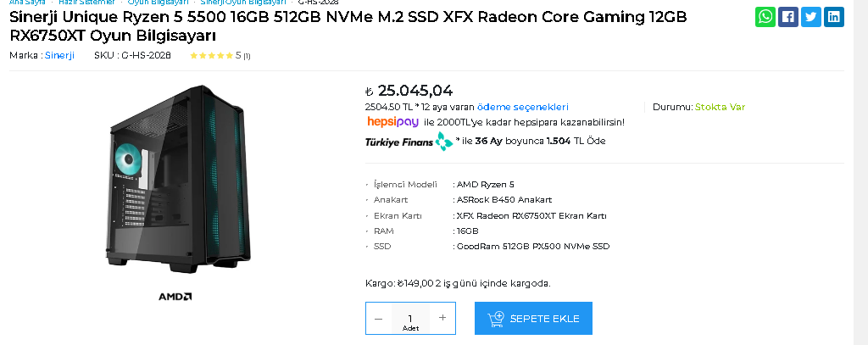Open Hazır Sistemler breadcrumb

pos(86,3)
